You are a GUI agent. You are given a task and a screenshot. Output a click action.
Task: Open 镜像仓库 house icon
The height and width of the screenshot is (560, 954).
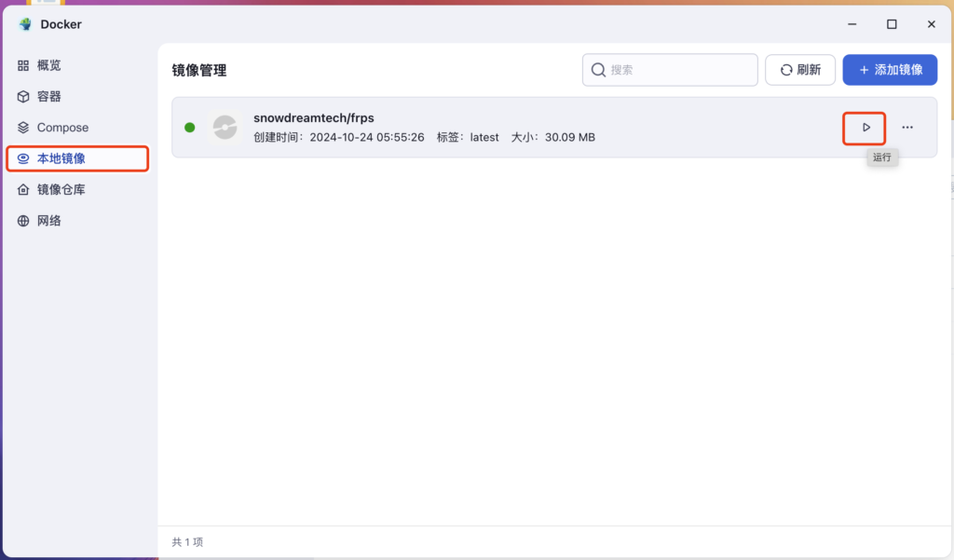23,190
